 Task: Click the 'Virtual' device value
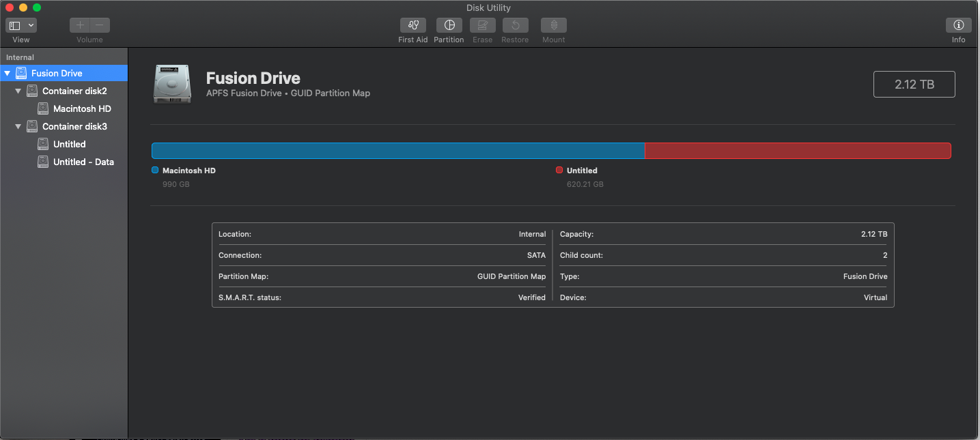pos(876,297)
